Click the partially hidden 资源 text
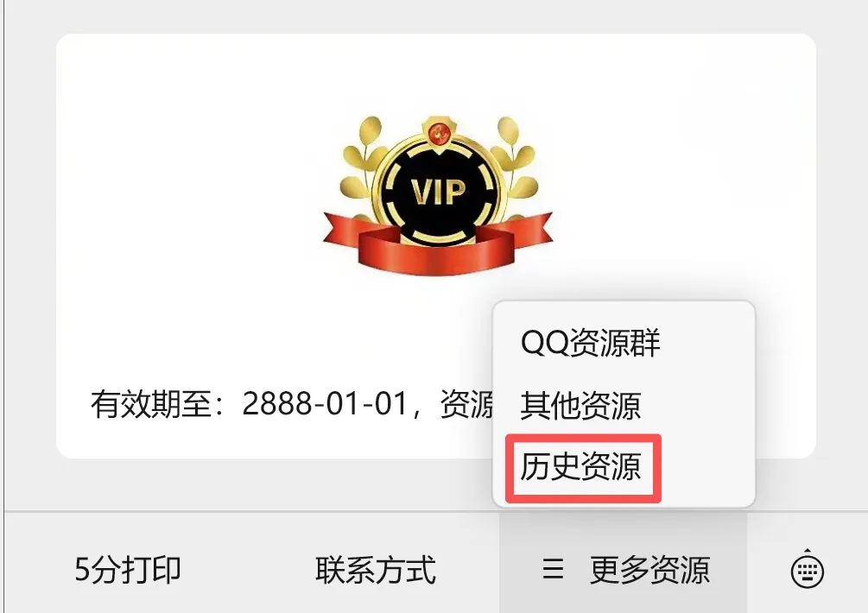Image resolution: width=868 pixels, height=613 pixels. [x=466, y=404]
